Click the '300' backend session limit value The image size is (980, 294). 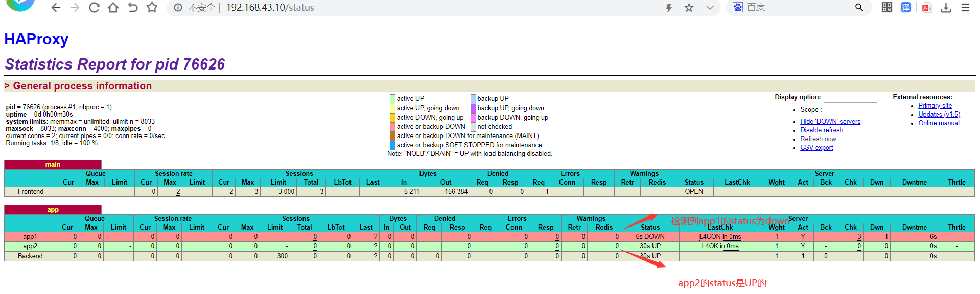(x=283, y=256)
